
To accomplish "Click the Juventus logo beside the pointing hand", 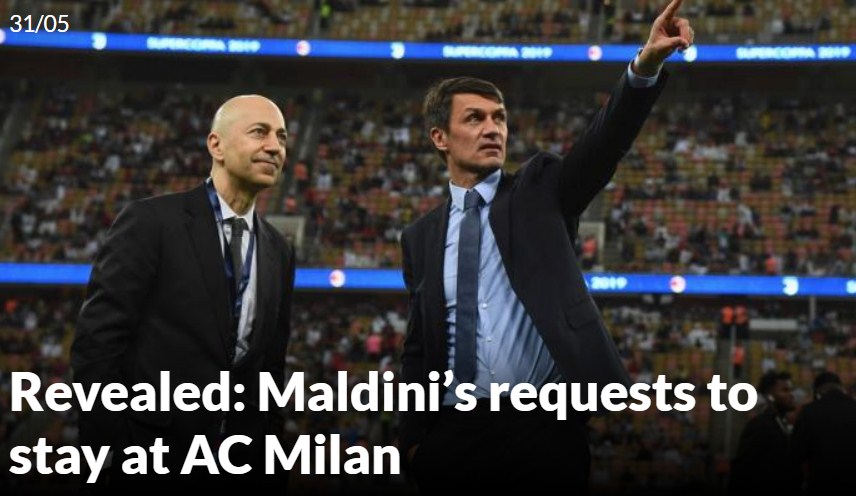I will [689, 53].
